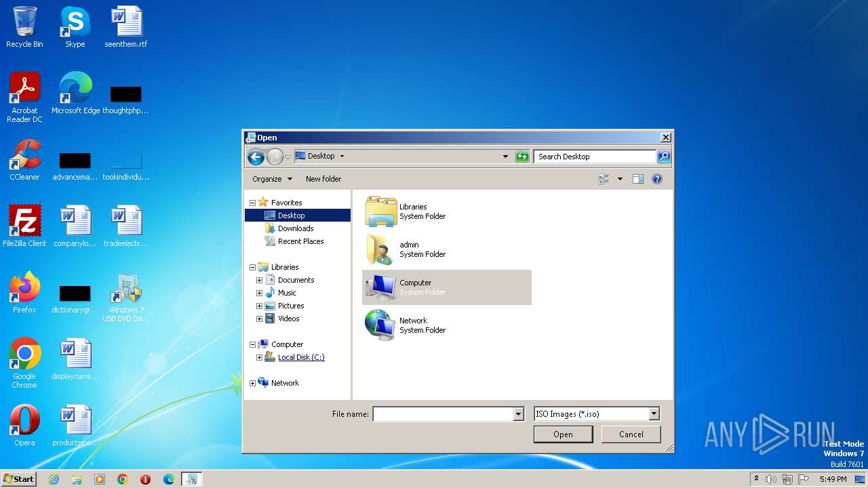The image size is (868, 488).
Task: Select FileZilla Client desktop icon
Action: pyautogui.click(x=24, y=226)
